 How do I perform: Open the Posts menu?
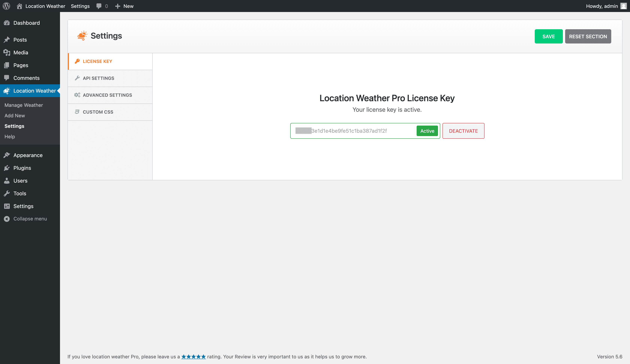coord(20,40)
